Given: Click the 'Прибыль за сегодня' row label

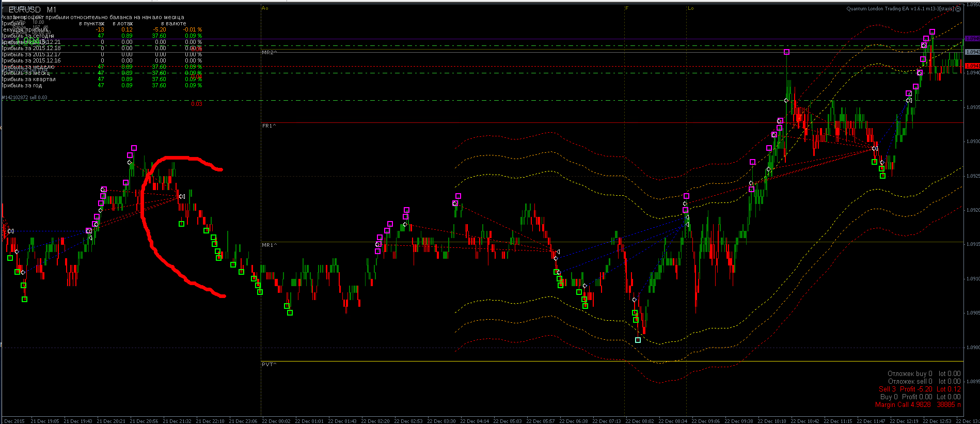Looking at the screenshot, I should (27, 36).
